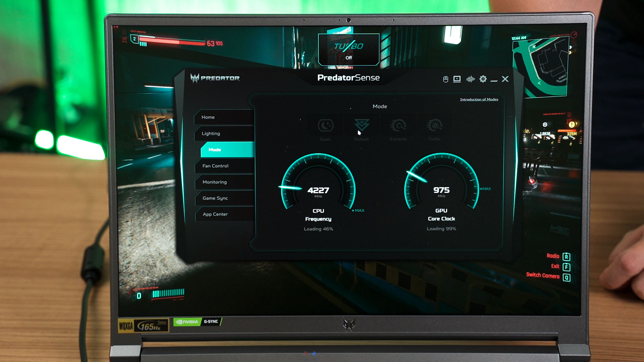Click the 12:44 AM game clock
This screenshot has width=644, height=362.
[x=519, y=38]
